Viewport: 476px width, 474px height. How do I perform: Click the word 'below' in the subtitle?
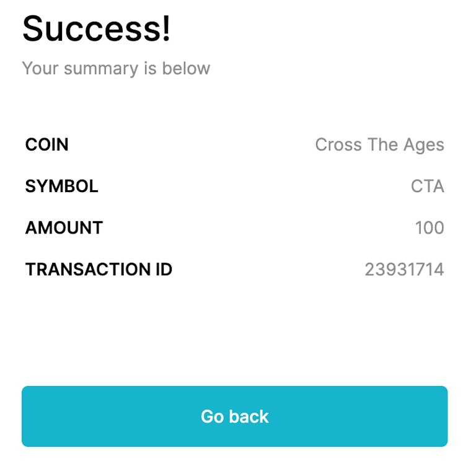186,68
